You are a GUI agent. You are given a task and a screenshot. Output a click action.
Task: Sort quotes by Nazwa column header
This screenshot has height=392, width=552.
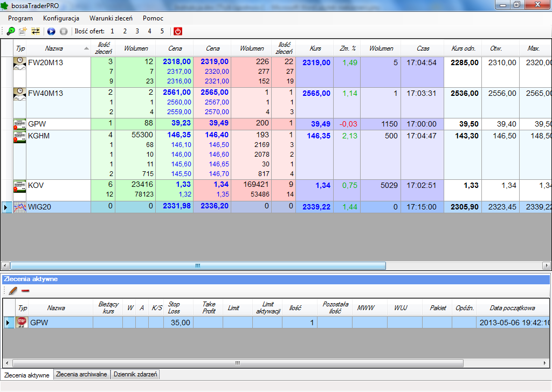point(58,48)
